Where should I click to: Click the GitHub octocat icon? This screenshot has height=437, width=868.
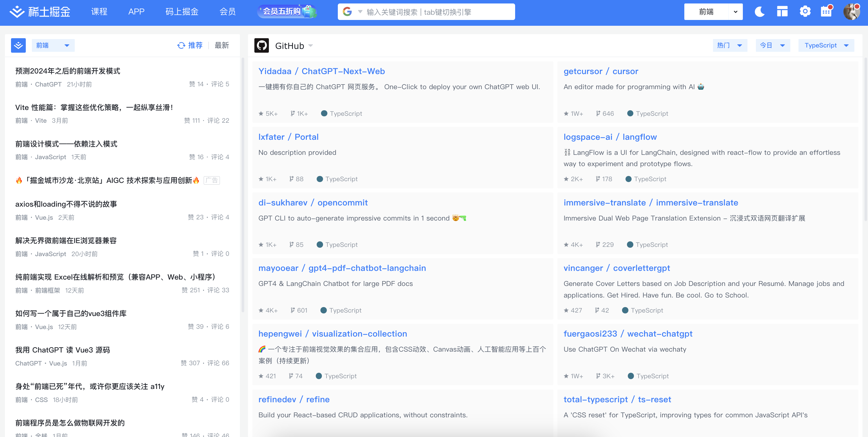click(262, 45)
